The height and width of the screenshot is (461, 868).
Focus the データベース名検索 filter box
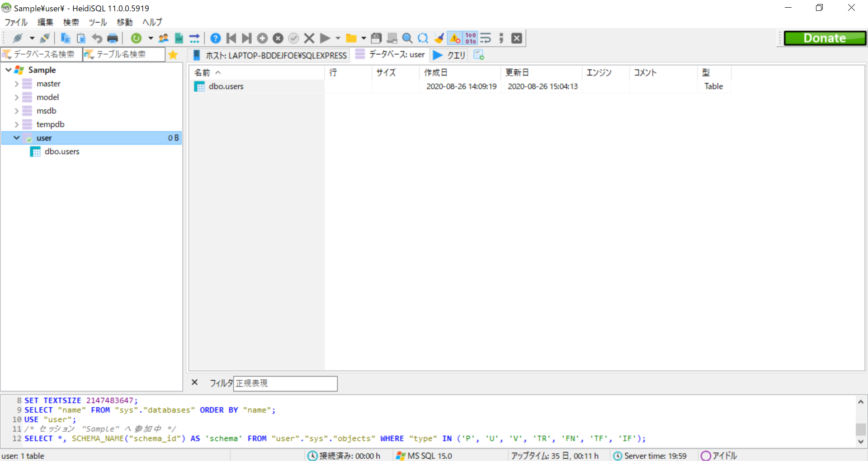click(x=42, y=55)
